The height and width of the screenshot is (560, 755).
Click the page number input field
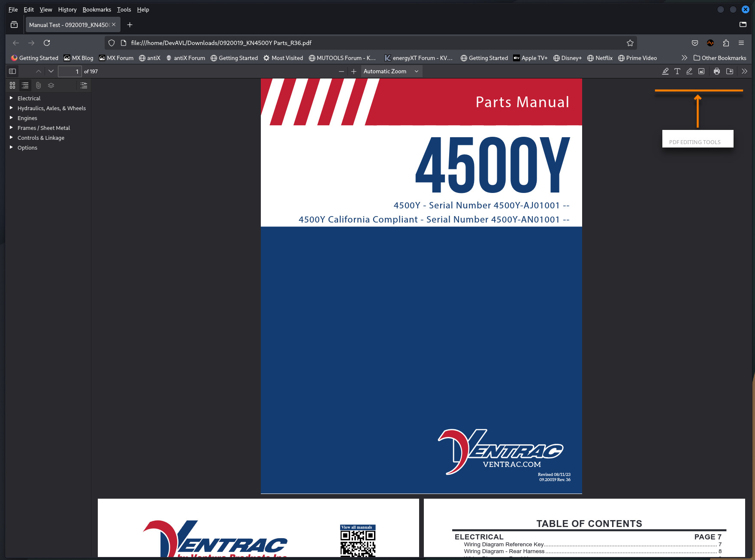click(70, 71)
